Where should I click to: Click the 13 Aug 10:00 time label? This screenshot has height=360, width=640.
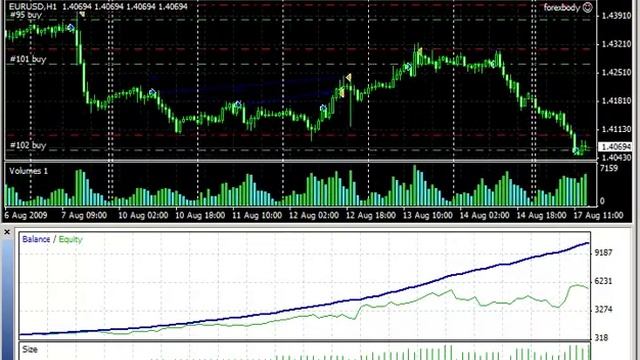(x=427, y=215)
